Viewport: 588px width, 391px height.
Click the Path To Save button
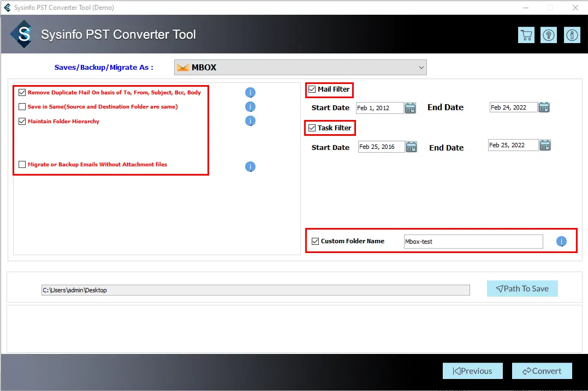point(522,289)
